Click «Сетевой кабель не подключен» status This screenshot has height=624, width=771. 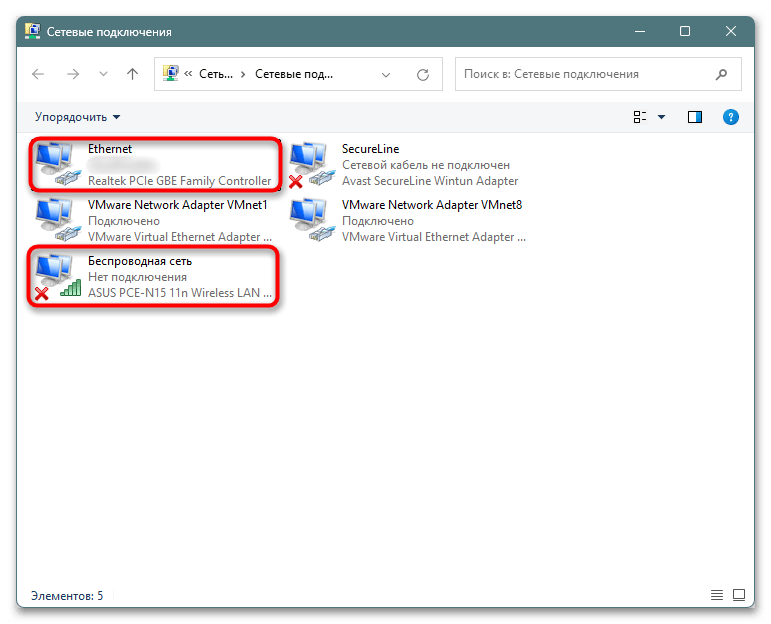click(x=426, y=165)
